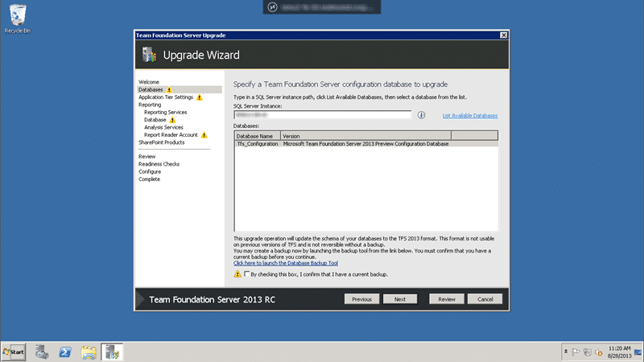Click the volume tray icon
This screenshot has width=644, height=362.
(599, 352)
